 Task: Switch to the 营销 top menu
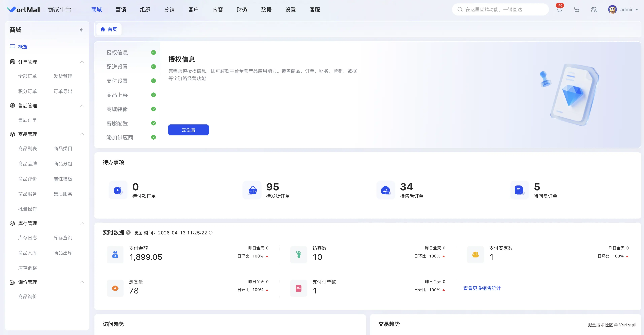click(121, 10)
